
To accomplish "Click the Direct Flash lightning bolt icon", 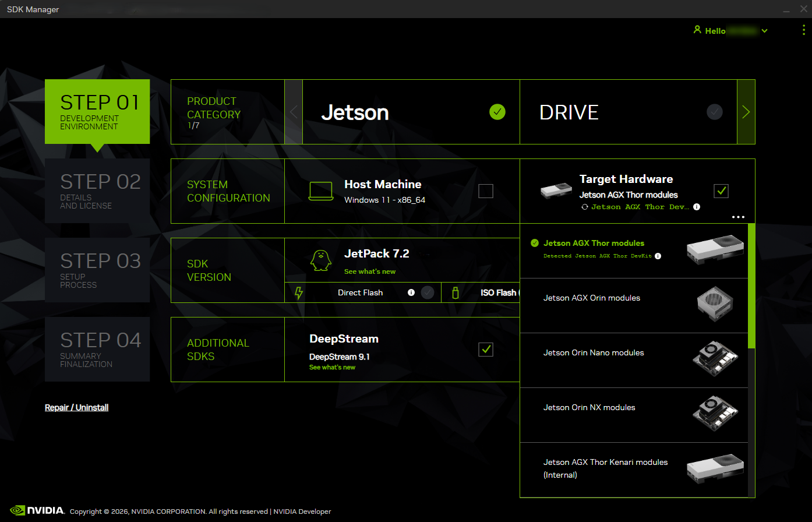I will (299, 292).
